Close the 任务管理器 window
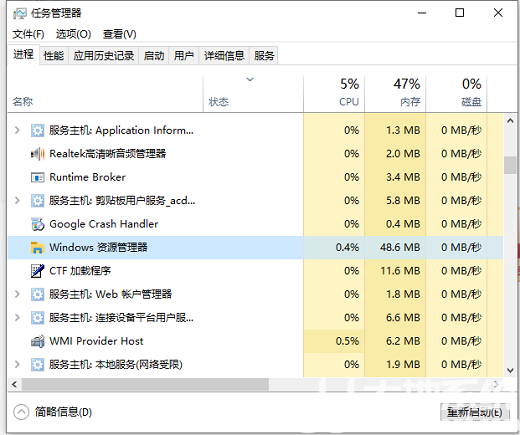Screen dimensions: 520x435 click(x=498, y=13)
